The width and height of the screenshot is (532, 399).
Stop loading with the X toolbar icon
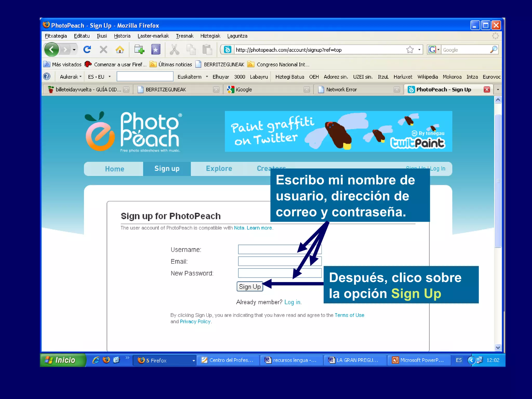(x=103, y=49)
